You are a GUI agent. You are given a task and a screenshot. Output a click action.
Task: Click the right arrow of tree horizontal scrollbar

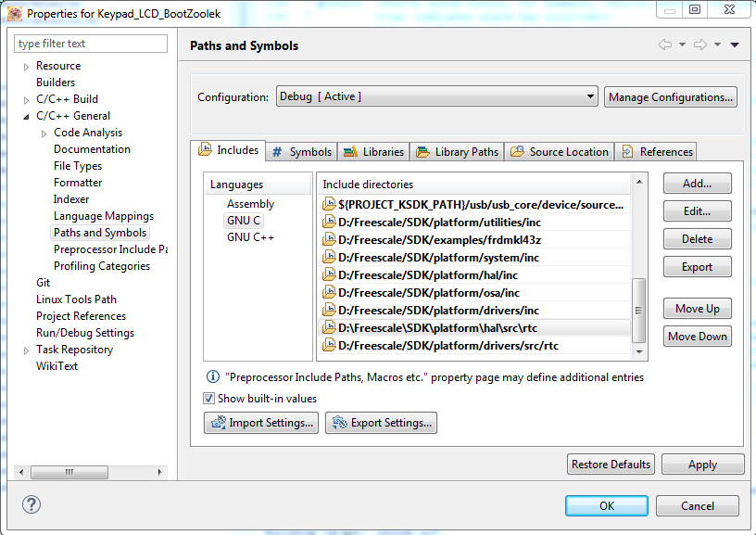[x=159, y=472]
